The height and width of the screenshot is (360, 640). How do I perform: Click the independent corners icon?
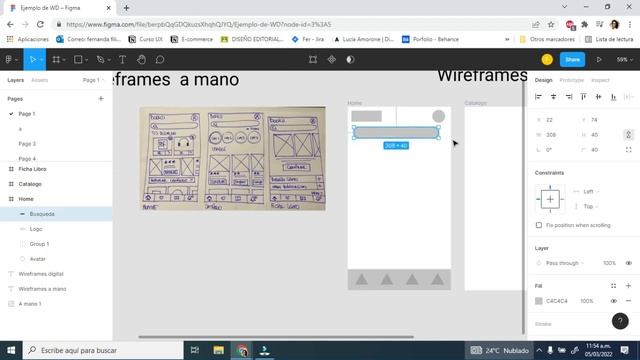[629, 150]
